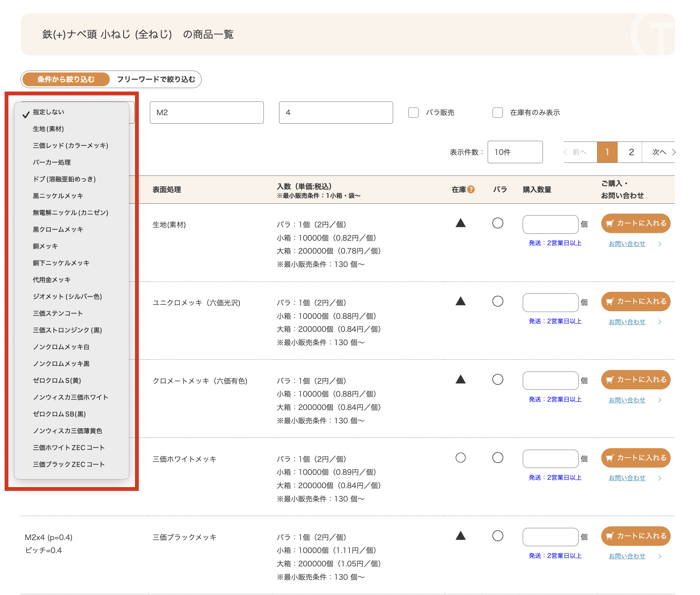Click quantity input field for 三価ブラックメッキ

coord(550,537)
